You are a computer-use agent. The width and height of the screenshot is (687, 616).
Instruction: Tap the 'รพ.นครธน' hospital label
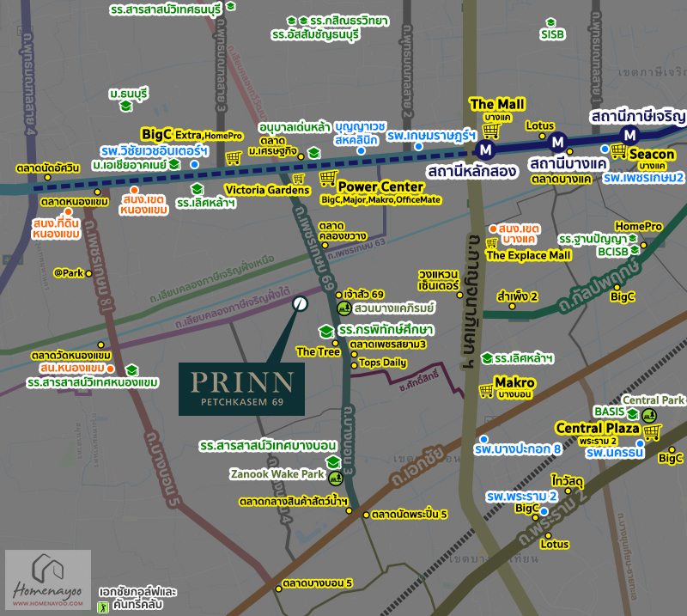pyautogui.click(x=615, y=453)
